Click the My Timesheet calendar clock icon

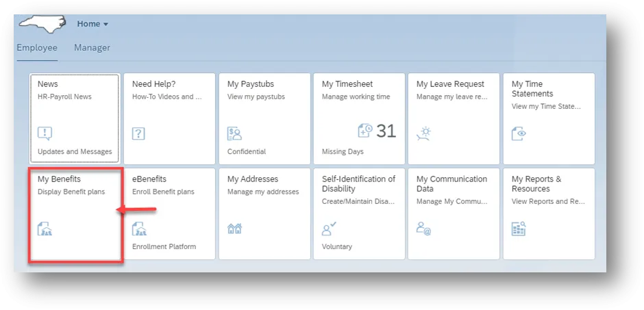pyautogui.click(x=365, y=131)
